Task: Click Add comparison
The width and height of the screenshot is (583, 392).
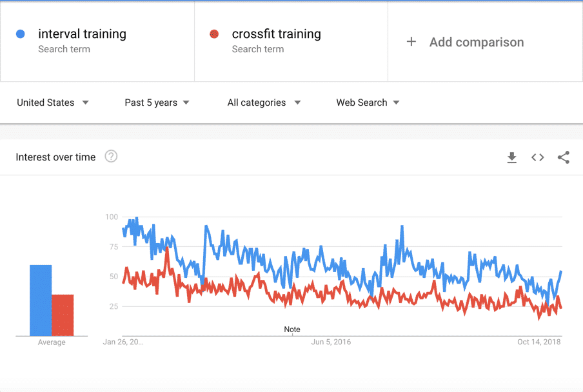Action: click(x=477, y=42)
